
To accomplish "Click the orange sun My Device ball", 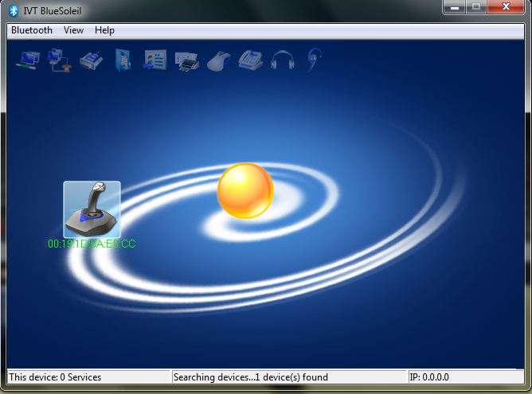I will 245,190.
